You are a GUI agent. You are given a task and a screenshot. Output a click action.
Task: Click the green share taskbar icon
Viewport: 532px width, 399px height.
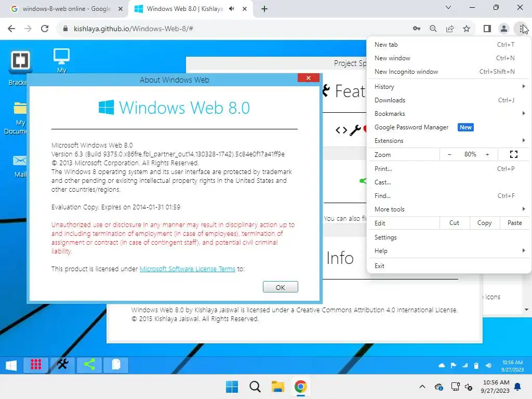[89, 365]
